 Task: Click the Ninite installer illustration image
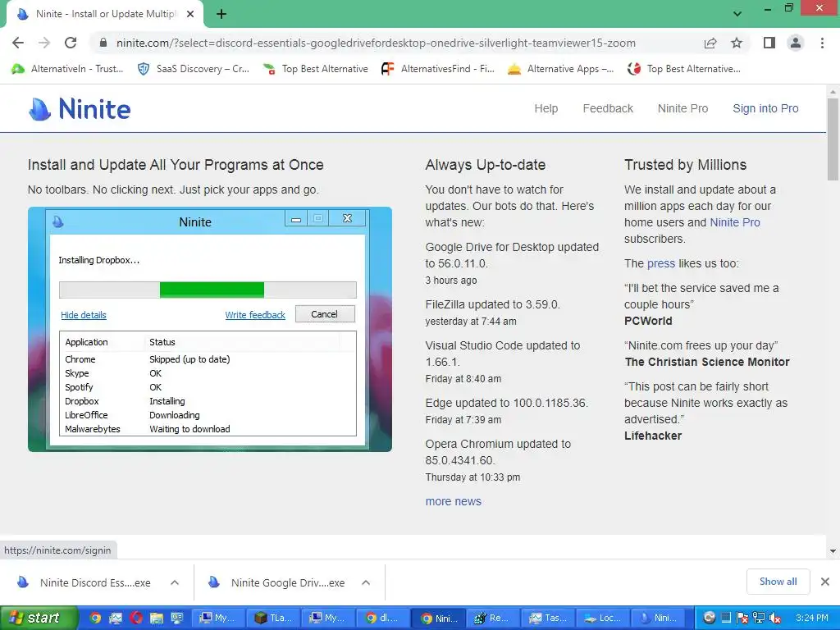tap(210, 330)
